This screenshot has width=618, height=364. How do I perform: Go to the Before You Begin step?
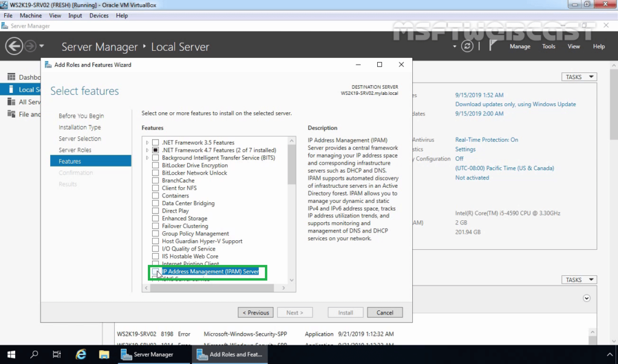click(x=81, y=115)
